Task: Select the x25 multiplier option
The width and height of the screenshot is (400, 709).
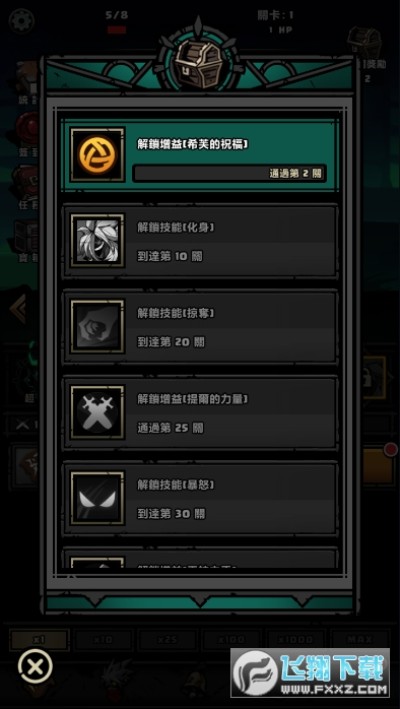Action: [x=168, y=639]
